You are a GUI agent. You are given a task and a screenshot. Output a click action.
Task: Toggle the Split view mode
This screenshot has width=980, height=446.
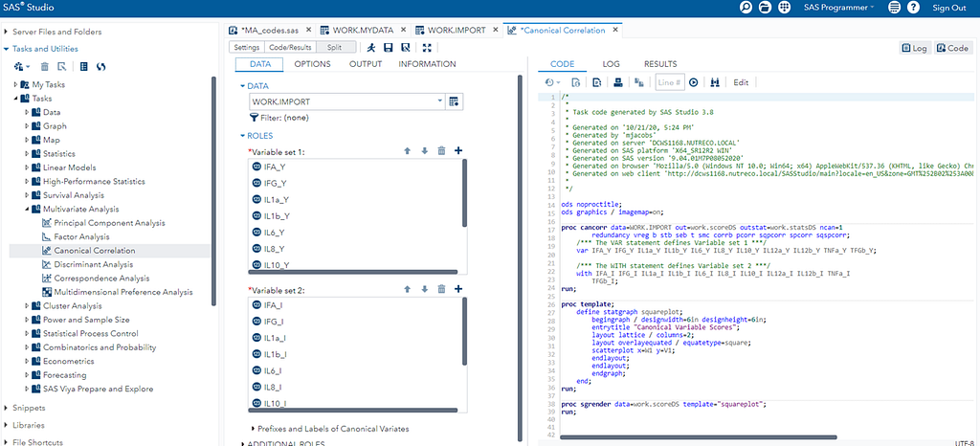pyautogui.click(x=335, y=47)
